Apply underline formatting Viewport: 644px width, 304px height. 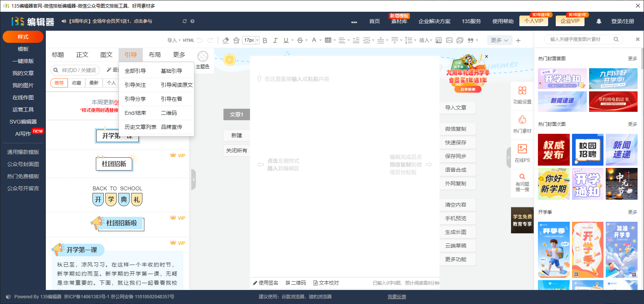pyautogui.click(x=286, y=40)
